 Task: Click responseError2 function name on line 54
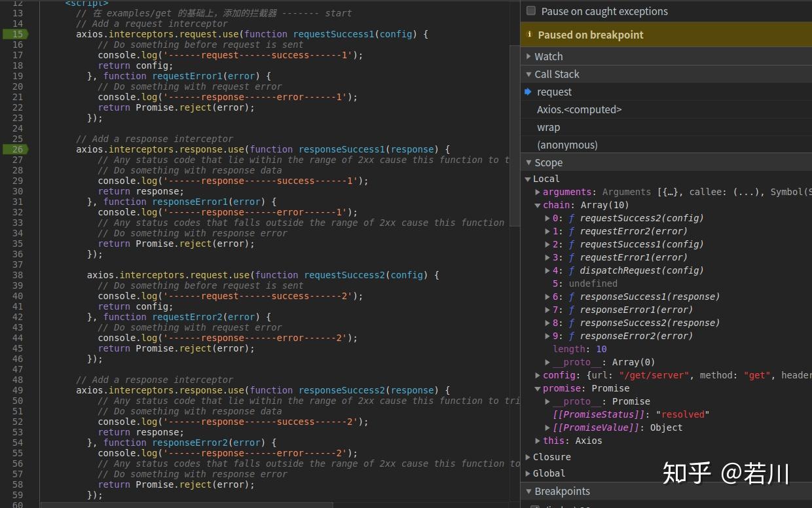[190, 443]
